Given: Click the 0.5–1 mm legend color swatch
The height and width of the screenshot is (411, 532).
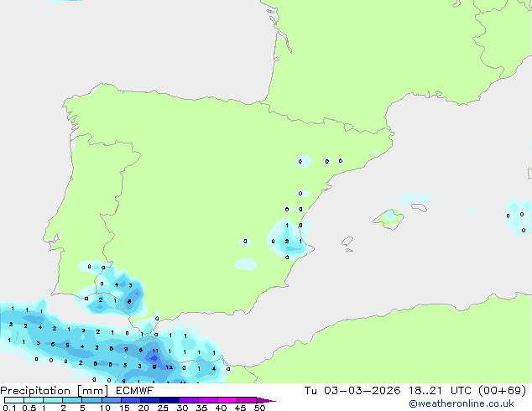Looking at the screenshot, I should coord(34,400).
